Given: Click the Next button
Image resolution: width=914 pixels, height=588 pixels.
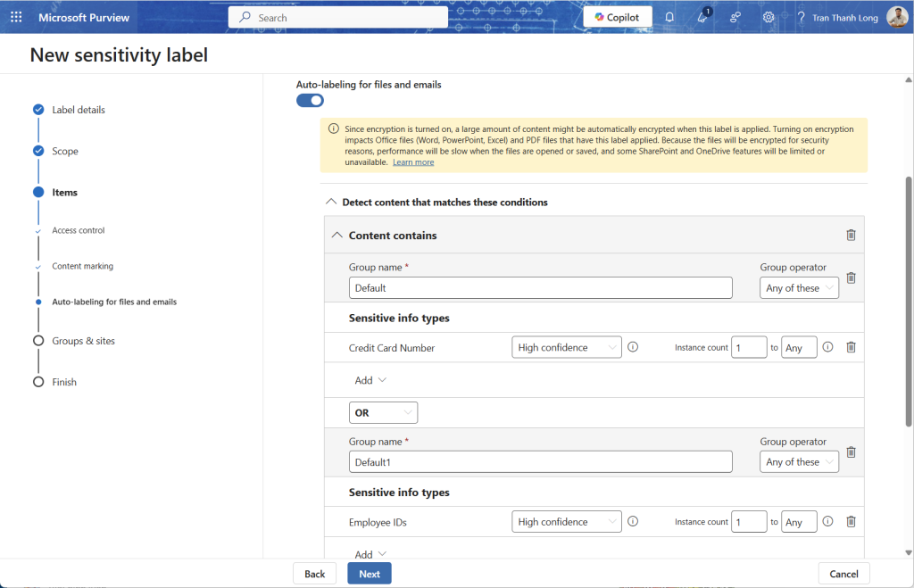Looking at the screenshot, I should [x=369, y=574].
